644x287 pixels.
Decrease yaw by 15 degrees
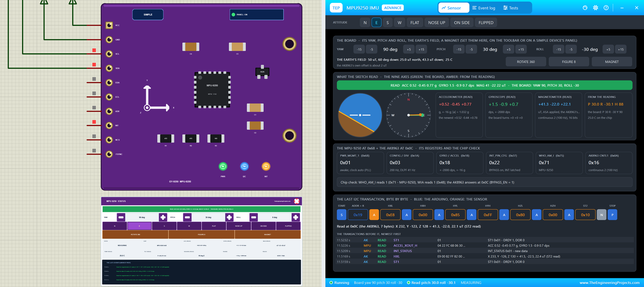(x=359, y=49)
